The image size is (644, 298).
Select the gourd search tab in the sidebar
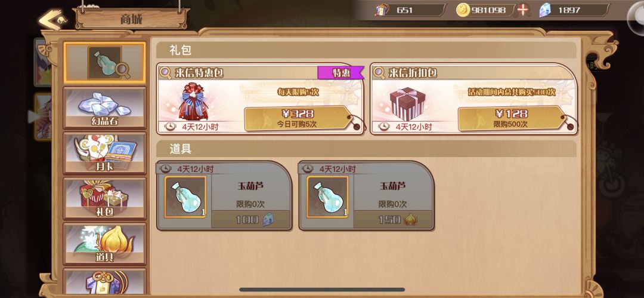104,62
